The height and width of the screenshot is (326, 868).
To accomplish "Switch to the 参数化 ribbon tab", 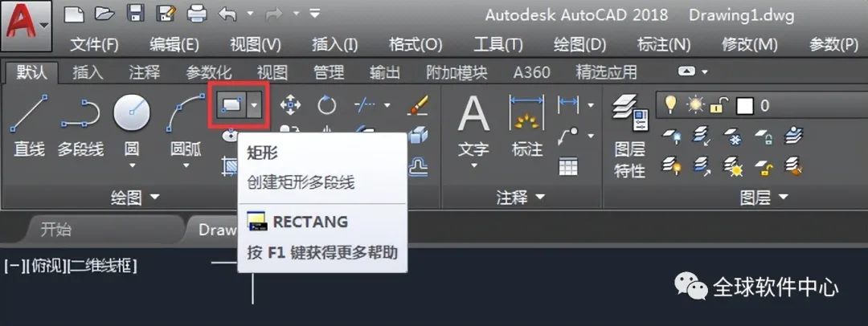I will [x=209, y=72].
